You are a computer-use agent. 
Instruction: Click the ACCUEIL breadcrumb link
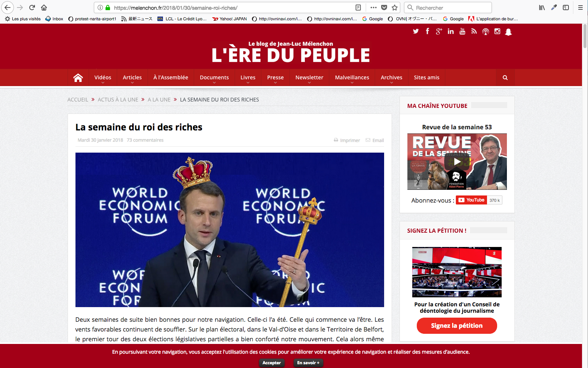(78, 100)
